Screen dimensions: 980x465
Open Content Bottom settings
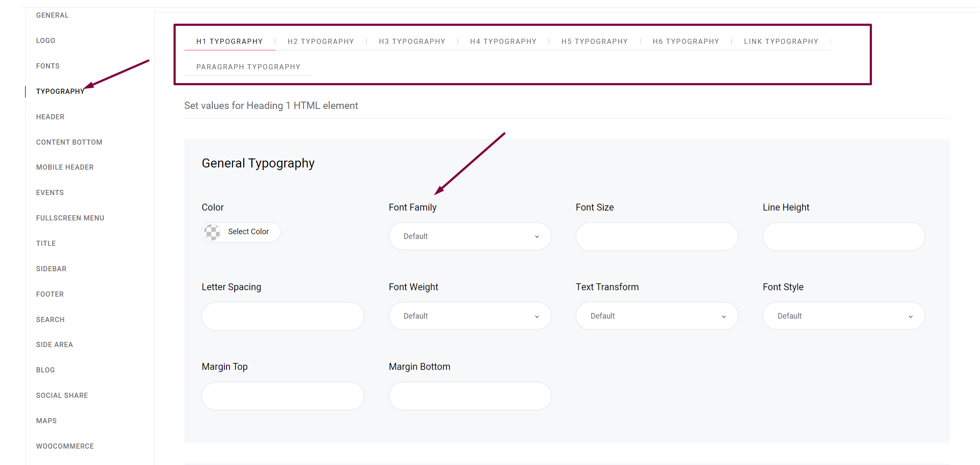click(69, 142)
